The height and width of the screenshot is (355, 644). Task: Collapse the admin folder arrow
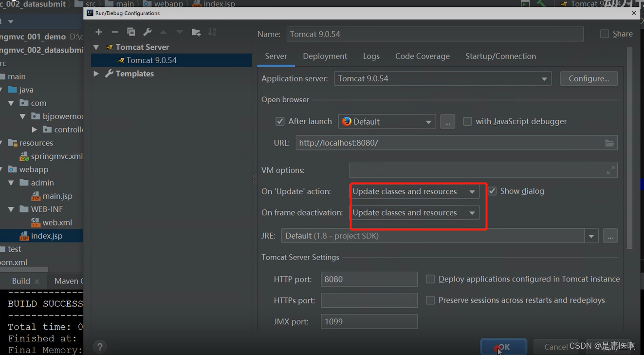click(x=11, y=183)
